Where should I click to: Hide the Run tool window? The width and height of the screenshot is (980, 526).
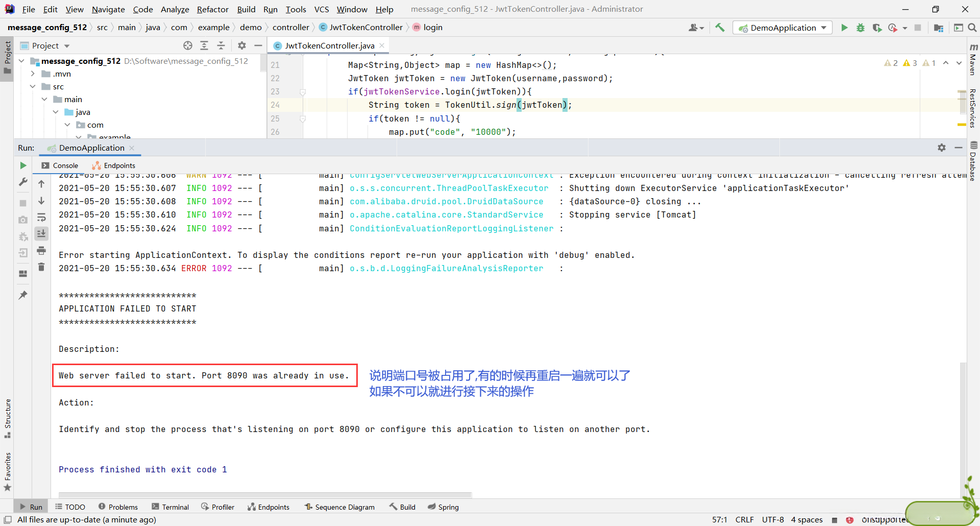[x=959, y=148]
